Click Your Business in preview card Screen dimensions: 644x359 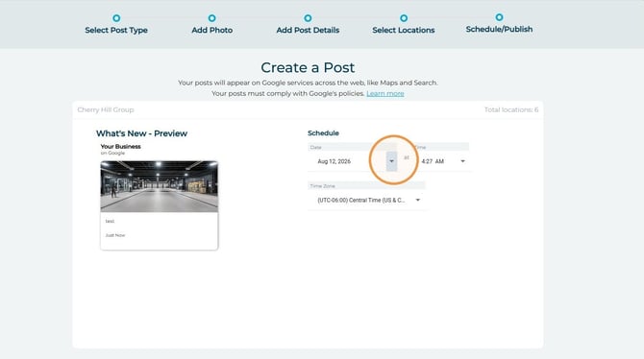[x=121, y=147]
